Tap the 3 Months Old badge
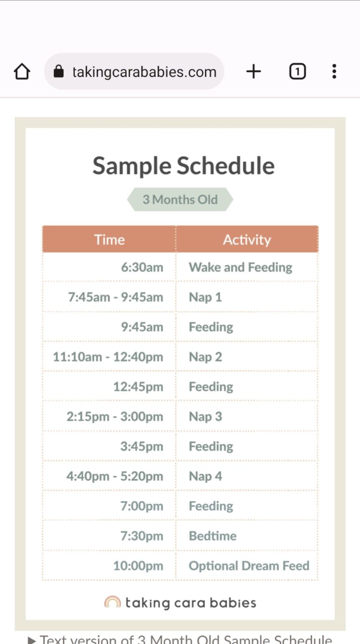The height and width of the screenshot is (644, 360). point(180,200)
